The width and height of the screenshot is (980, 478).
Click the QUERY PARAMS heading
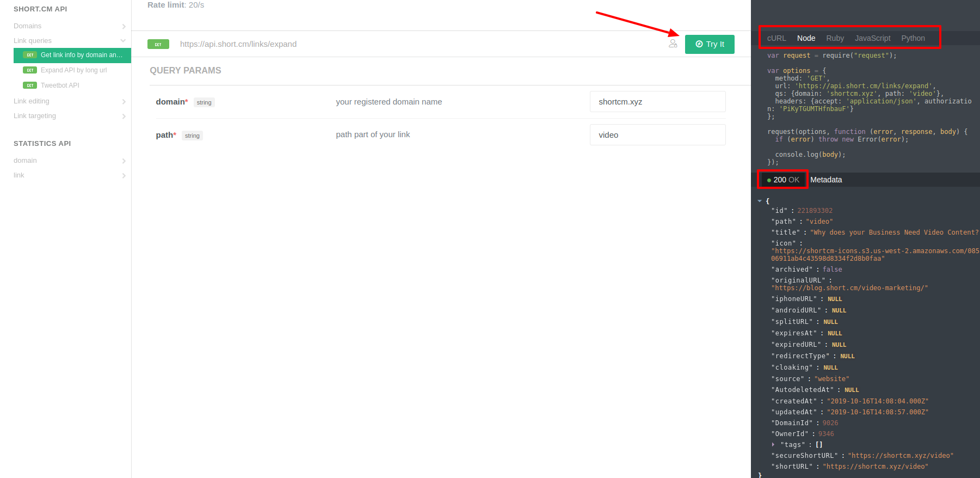pyautogui.click(x=186, y=70)
